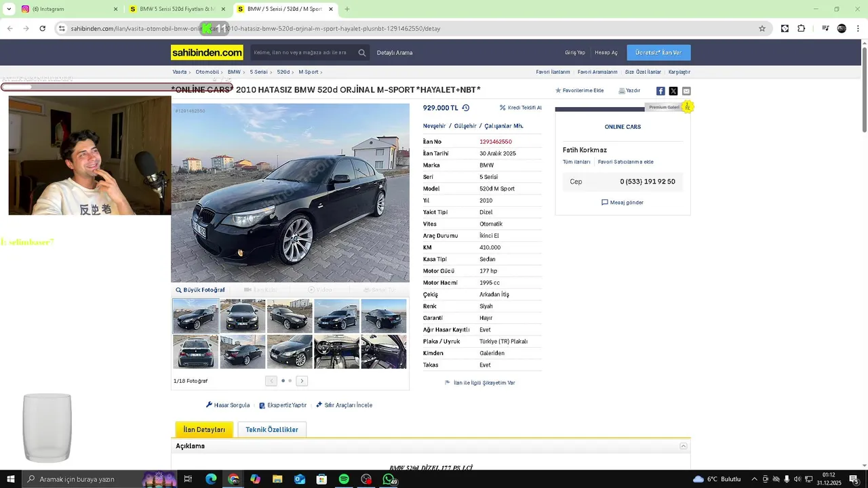Image resolution: width=868 pixels, height=488 pixels.
Task: Click the Hesap Aç link
Action: (x=606, y=53)
